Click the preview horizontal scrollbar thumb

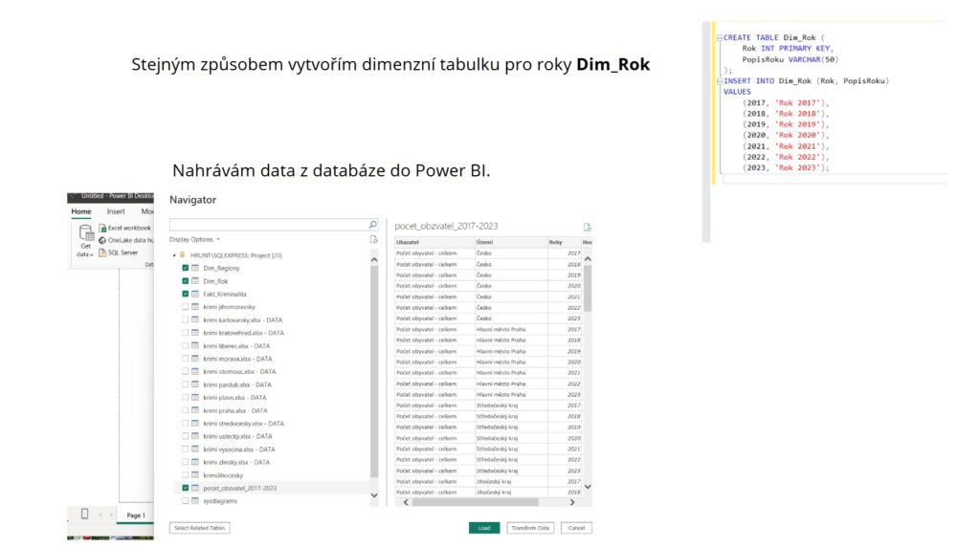coord(475,502)
